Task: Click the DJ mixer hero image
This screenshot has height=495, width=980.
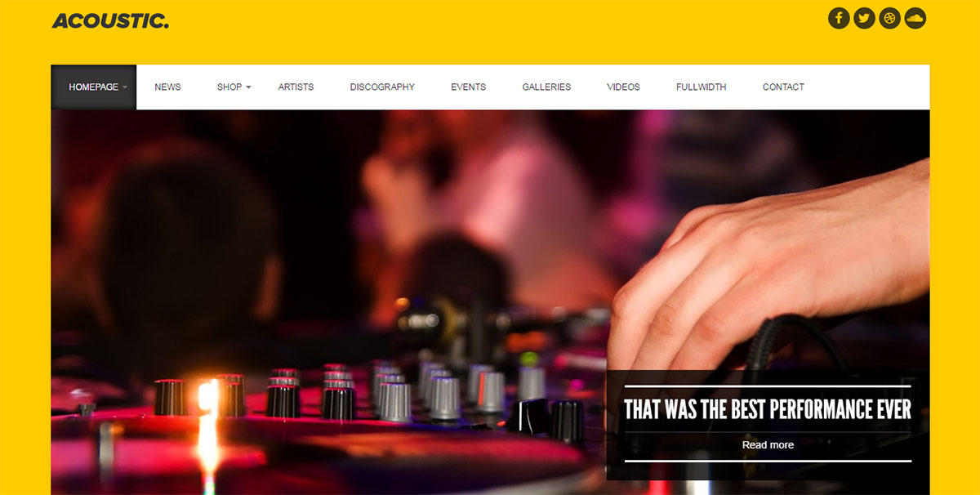Action: point(327,302)
